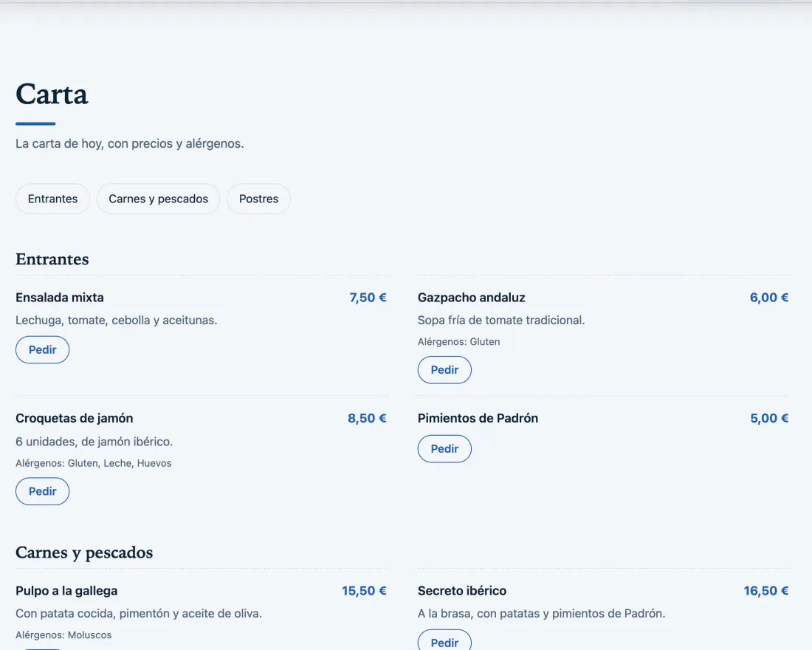Click the 5,00 € price
Viewport: 812px width, 650px height.
(x=769, y=418)
